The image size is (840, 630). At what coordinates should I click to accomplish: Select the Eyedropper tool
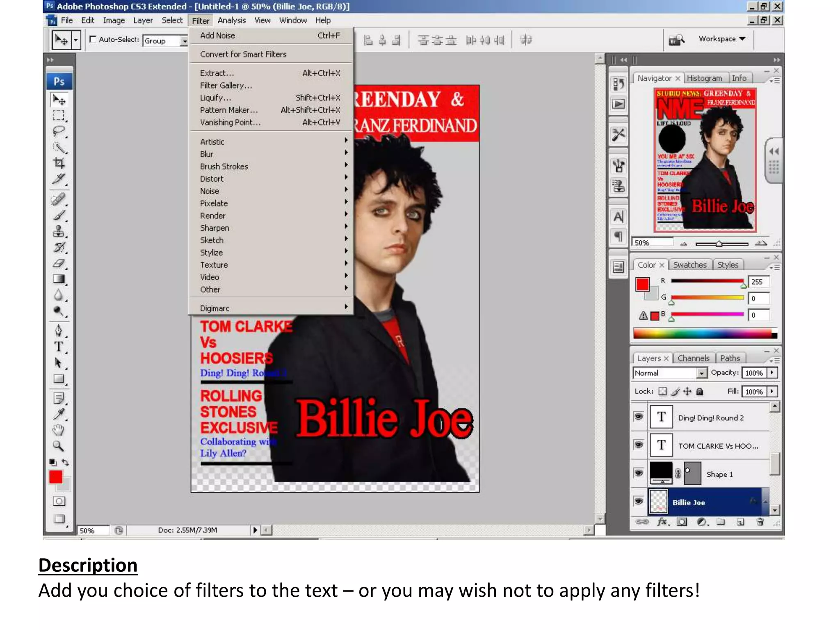[x=59, y=414]
